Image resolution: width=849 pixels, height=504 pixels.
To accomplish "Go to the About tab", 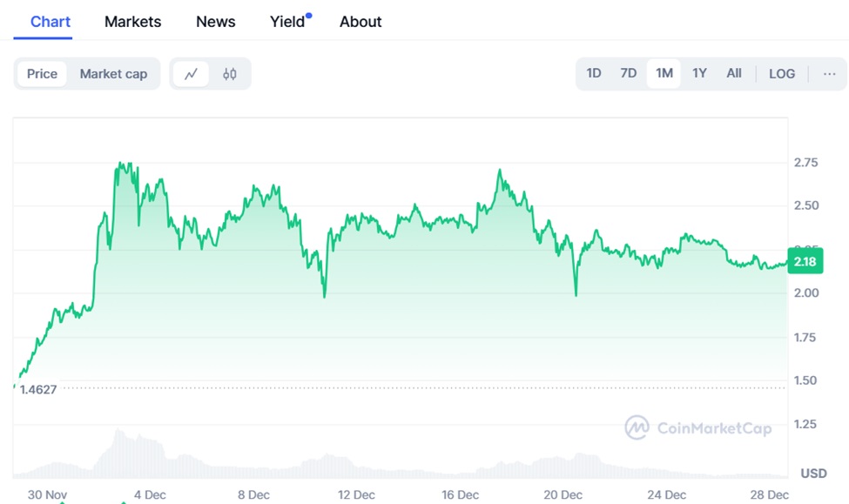I will pyautogui.click(x=360, y=22).
